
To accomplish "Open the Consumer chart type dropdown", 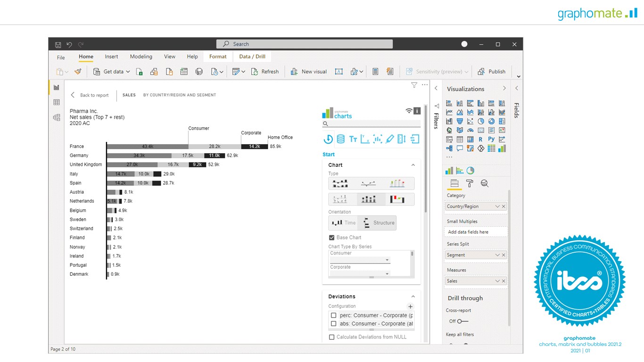I will coord(360,260).
